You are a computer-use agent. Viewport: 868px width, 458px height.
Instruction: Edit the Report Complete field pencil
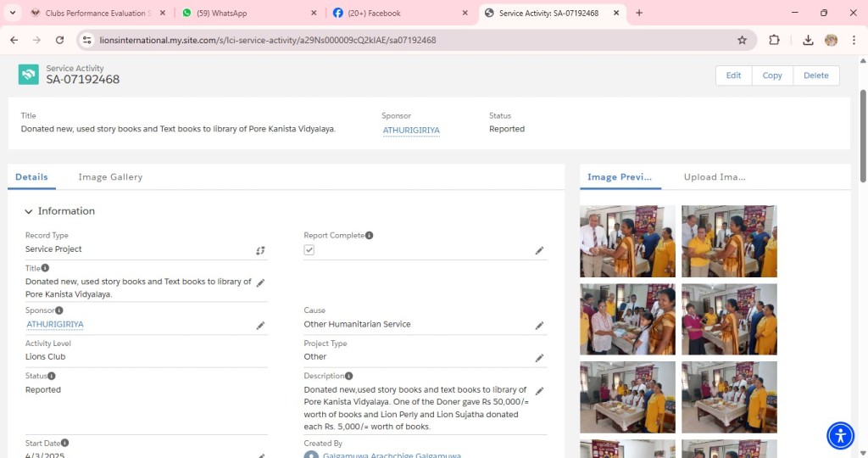tap(539, 250)
